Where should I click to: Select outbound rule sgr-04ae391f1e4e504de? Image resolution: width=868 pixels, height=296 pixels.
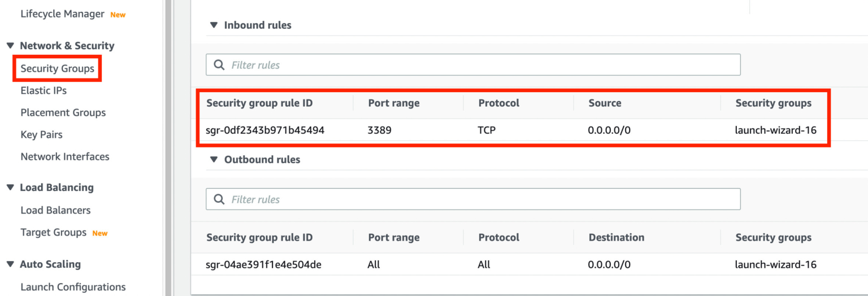263,264
